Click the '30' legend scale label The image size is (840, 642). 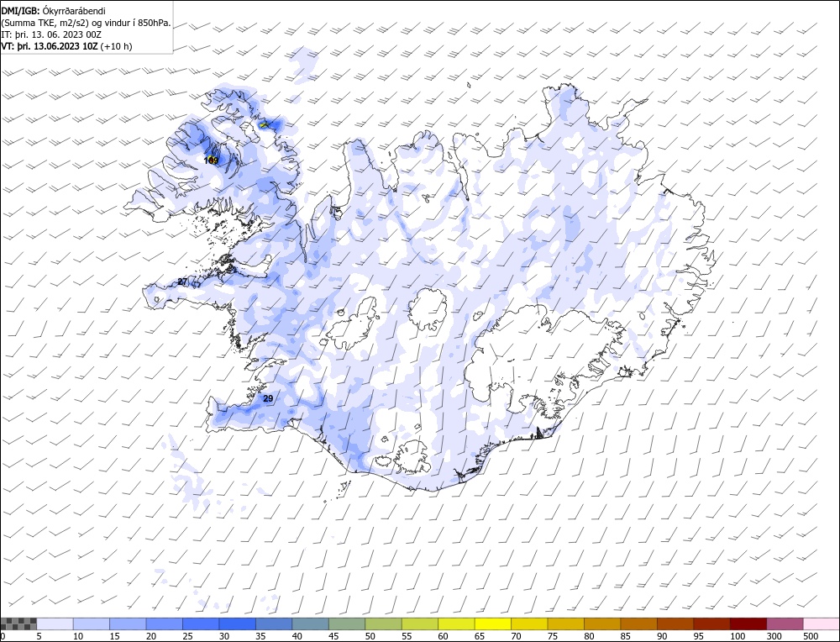tap(224, 636)
